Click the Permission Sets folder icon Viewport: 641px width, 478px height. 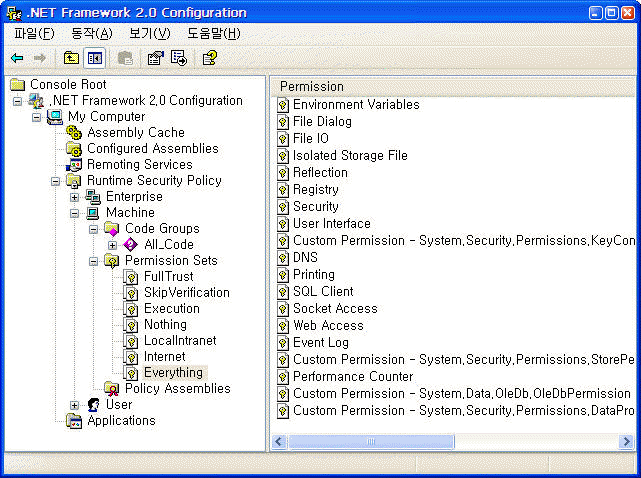point(112,260)
